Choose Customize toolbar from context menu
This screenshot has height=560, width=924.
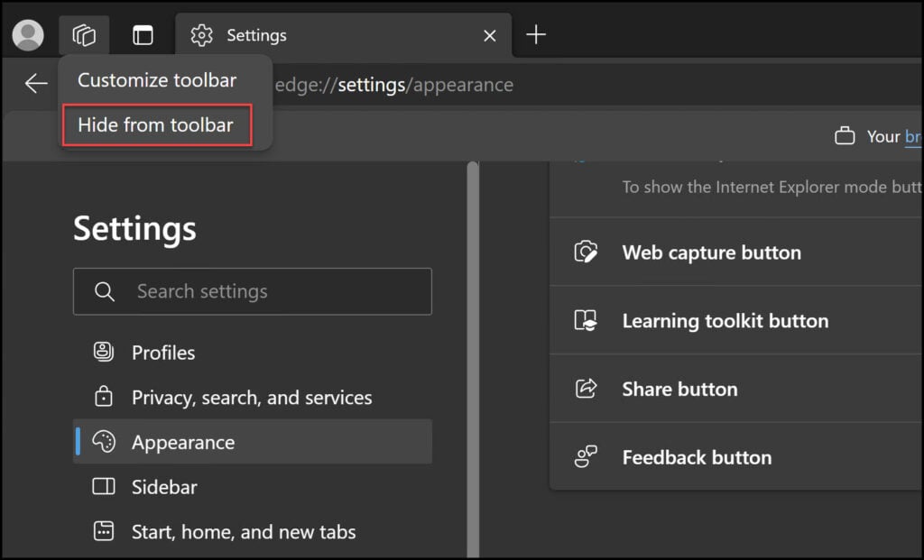(x=157, y=80)
